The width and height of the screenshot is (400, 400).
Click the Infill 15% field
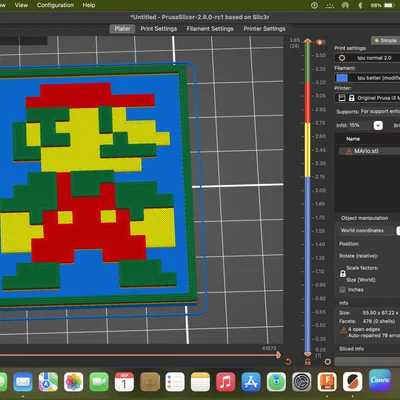pos(360,125)
